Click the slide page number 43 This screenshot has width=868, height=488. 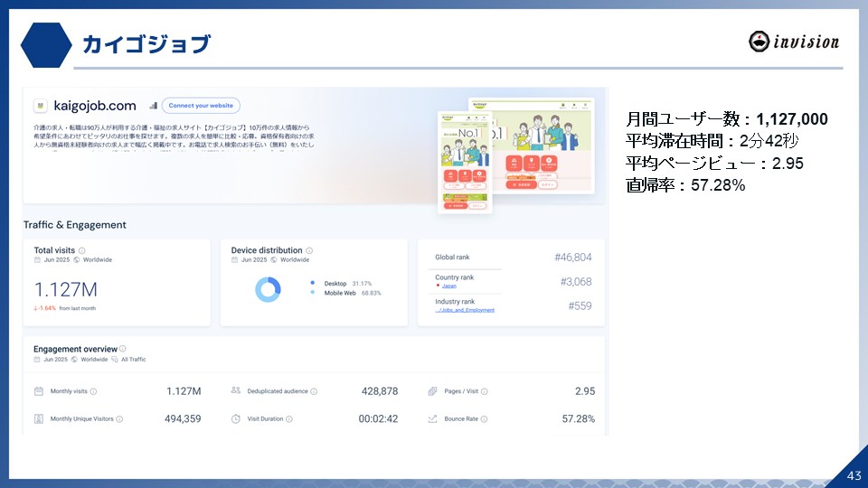coord(854,475)
